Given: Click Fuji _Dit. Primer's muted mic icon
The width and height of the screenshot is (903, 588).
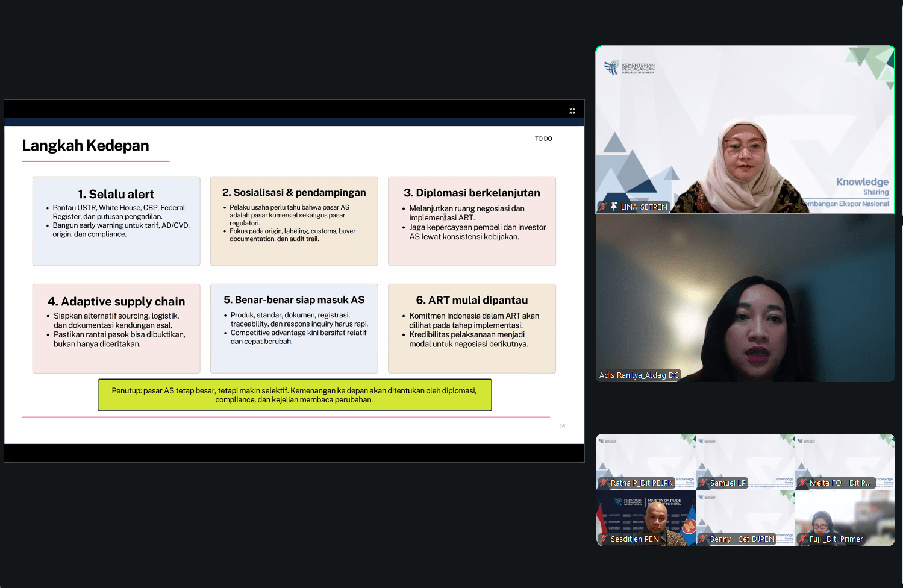Looking at the screenshot, I should [802, 539].
